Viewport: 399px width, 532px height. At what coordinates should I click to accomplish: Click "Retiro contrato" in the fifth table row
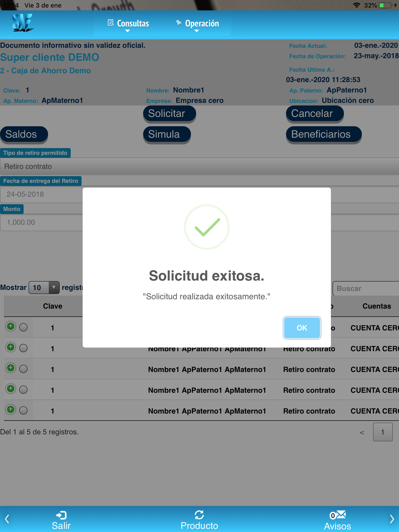point(309,411)
